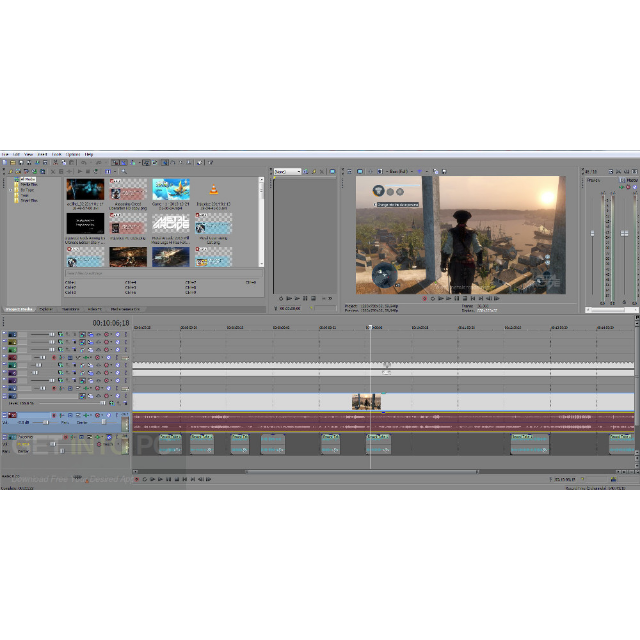Click the Cut scissors icon in main toolbar
The height and width of the screenshot is (640, 640).
click(56, 162)
